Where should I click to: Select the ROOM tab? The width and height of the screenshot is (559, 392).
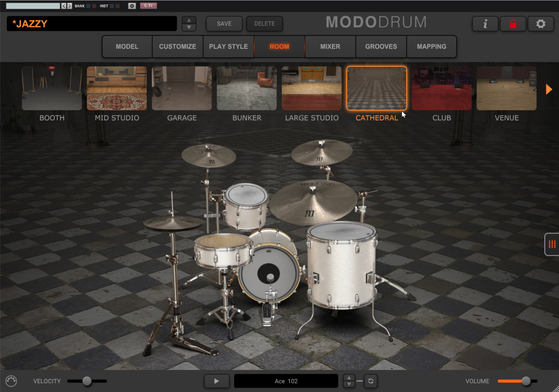point(279,47)
